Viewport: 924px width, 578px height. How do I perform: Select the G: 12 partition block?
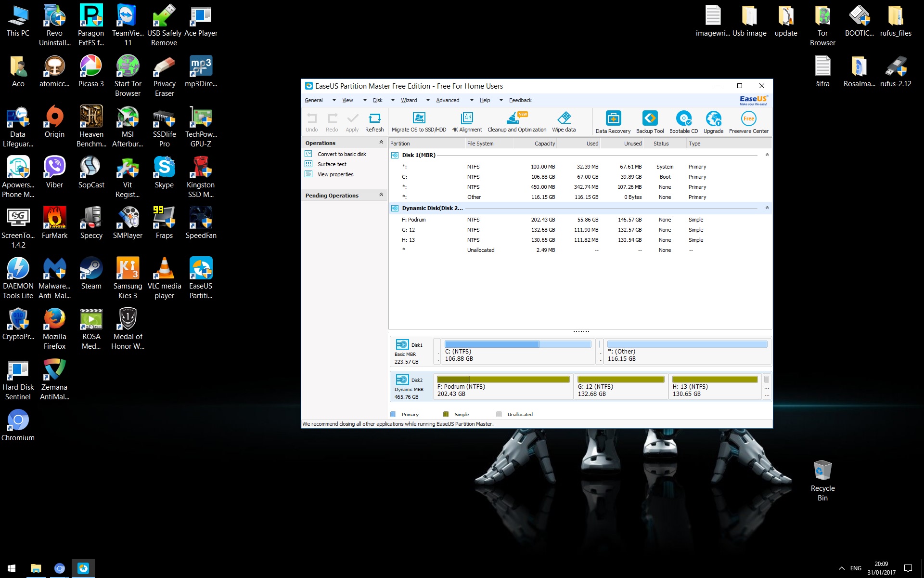pyautogui.click(x=621, y=387)
